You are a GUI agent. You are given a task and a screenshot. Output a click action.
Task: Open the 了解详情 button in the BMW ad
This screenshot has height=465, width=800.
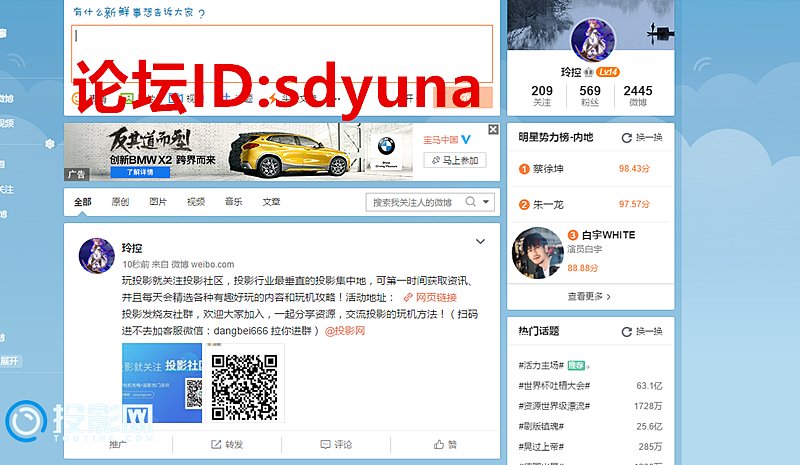(x=140, y=172)
